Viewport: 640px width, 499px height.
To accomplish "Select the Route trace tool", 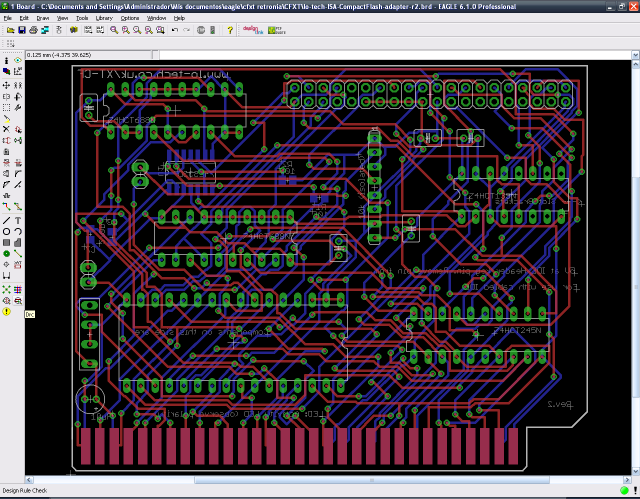I will pos(6,207).
